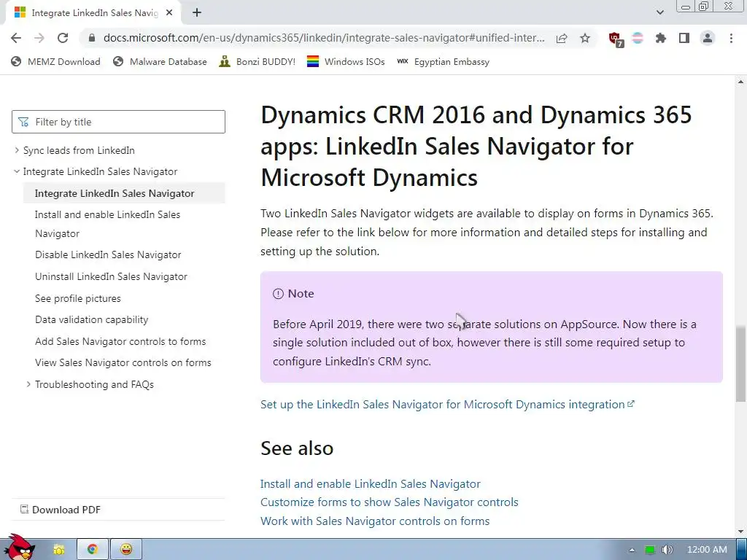The height and width of the screenshot is (560, 747).
Task: Follow the Install and enable link under See also
Action: point(370,484)
